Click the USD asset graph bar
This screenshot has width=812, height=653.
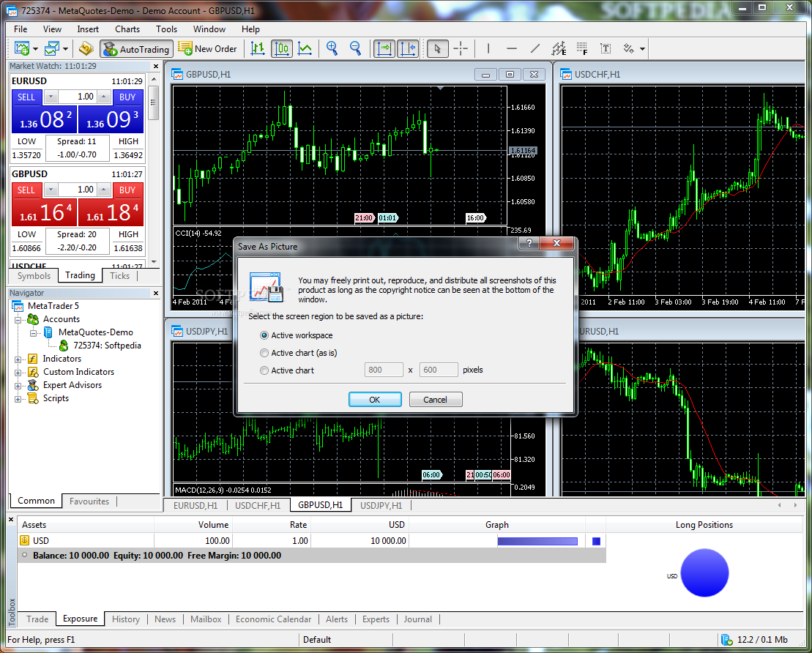537,541
